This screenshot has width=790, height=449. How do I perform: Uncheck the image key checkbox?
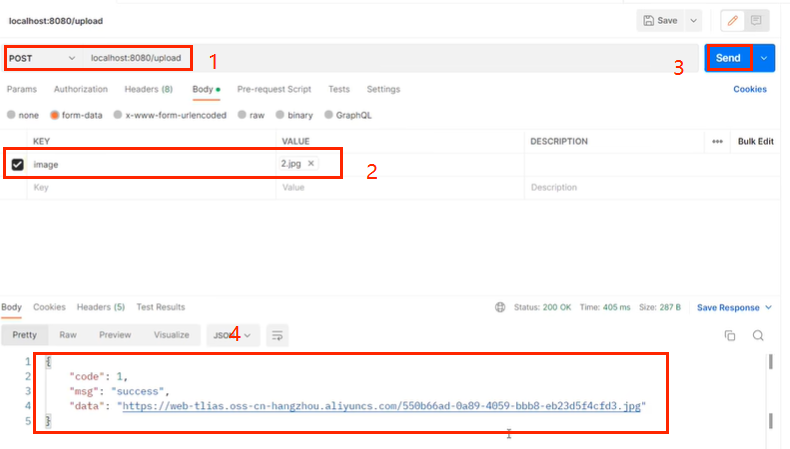[x=18, y=165]
